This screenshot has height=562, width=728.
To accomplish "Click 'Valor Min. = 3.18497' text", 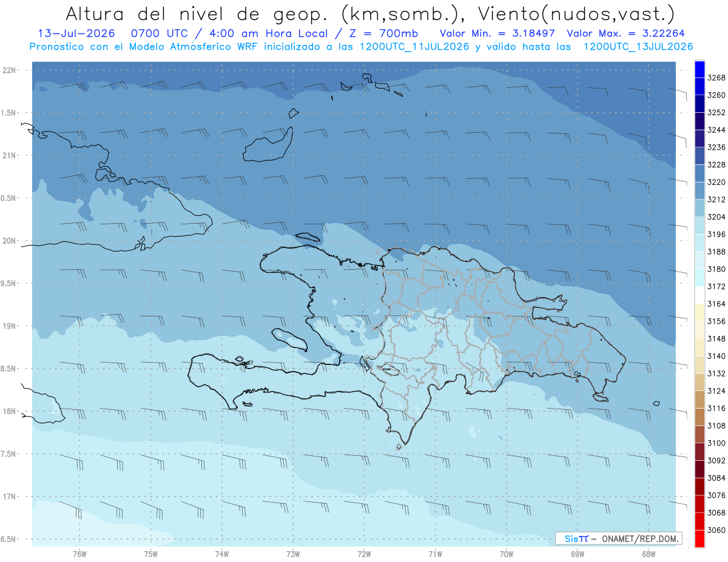I will pyautogui.click(x=497, y=33).
